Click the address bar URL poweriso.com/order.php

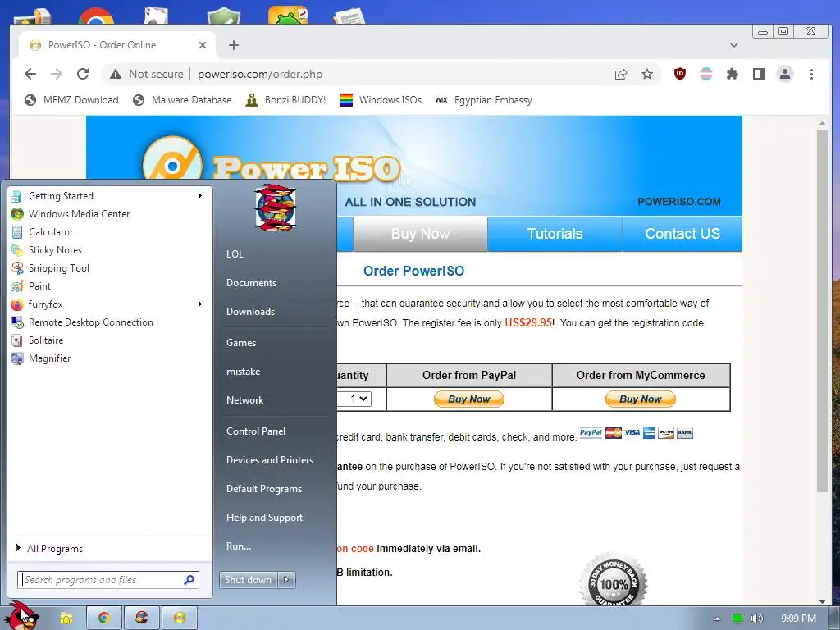260,74
